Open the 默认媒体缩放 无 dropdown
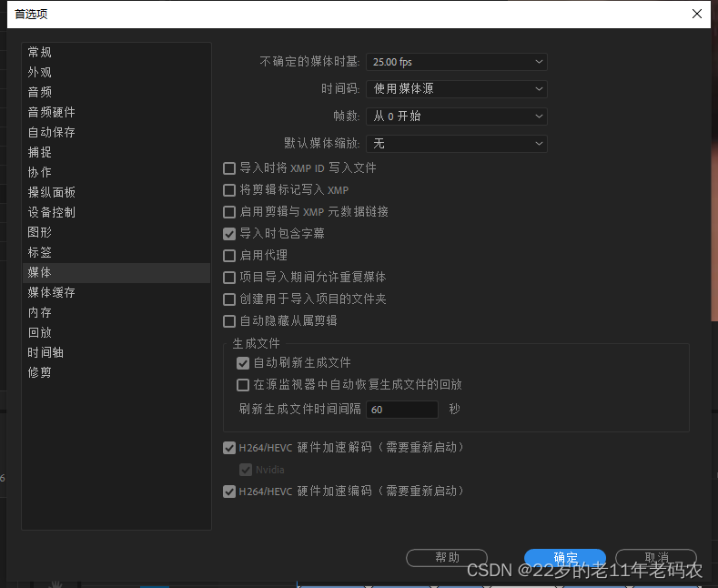Image resolution: width=718 pixels, height=588 pixels. click(x=457, y=144)
